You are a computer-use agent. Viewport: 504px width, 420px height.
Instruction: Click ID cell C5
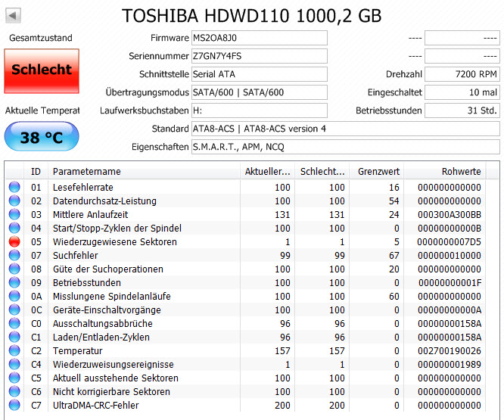(36, 378)
